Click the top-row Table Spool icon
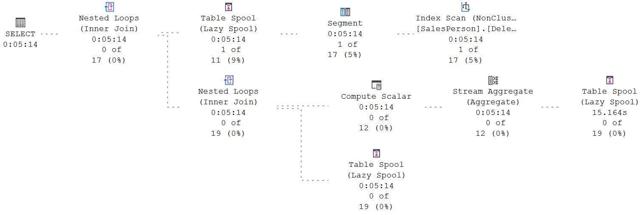The image size is (644, 215). click(x=228, y=7)
